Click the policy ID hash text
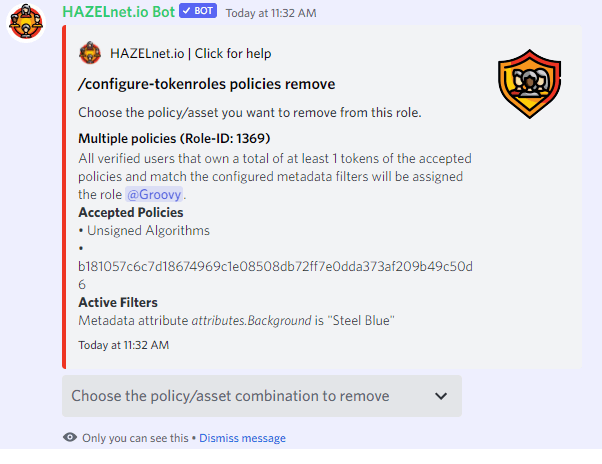 [275, 275]
